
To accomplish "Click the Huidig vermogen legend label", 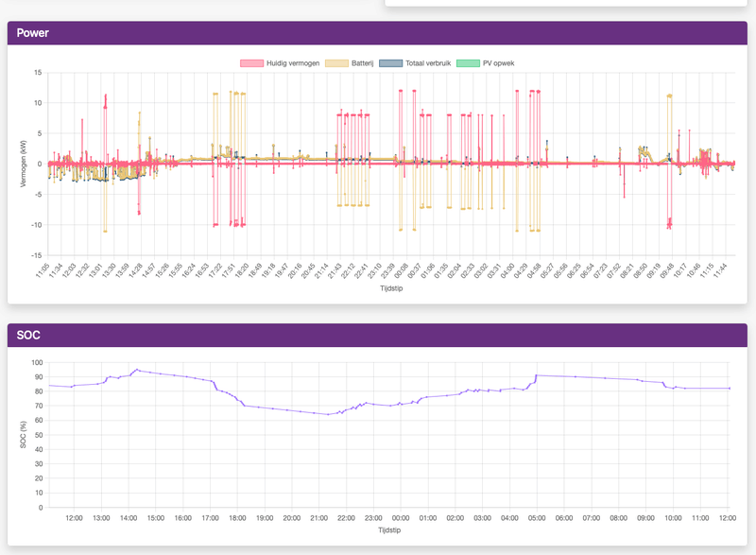I will [293, 63].
